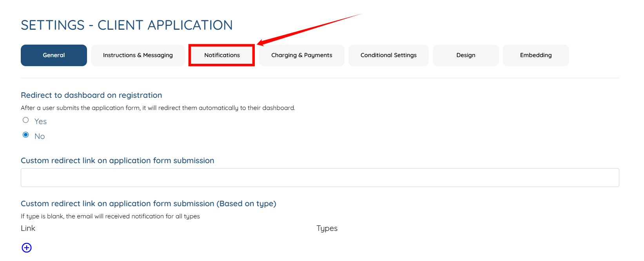The width and height of the screenshot is (644, 261).
Task: Click the Types column header
Action: pos(327,228)
